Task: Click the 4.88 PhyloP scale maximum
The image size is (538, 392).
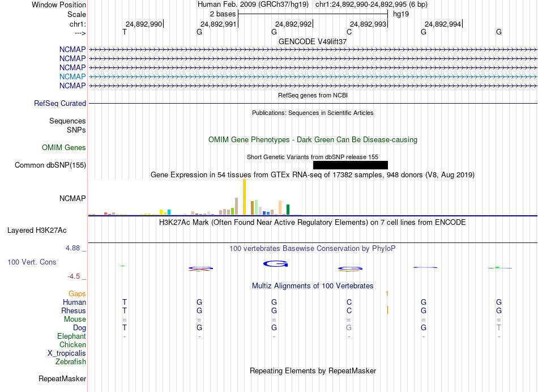Action: tap(72, 248)
